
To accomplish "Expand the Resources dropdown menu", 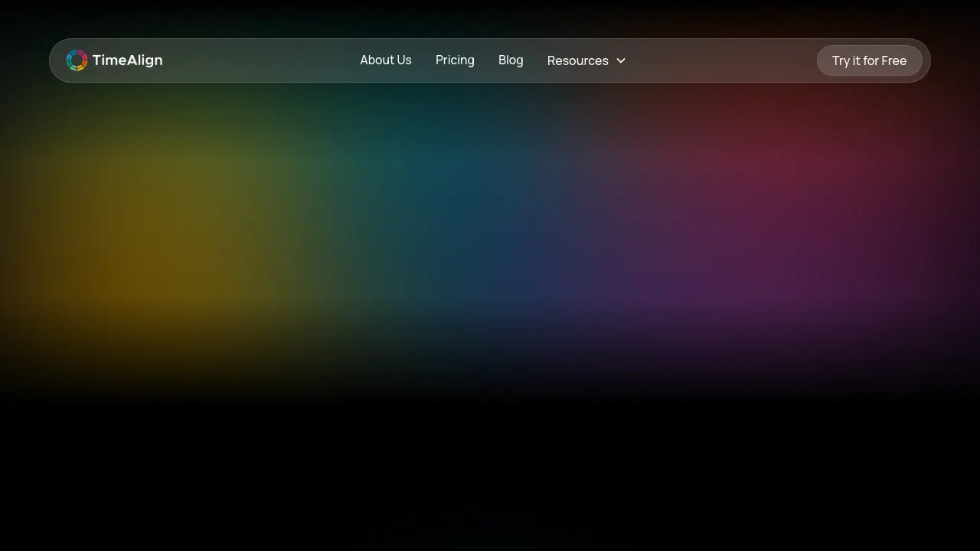I will (586, 60).
